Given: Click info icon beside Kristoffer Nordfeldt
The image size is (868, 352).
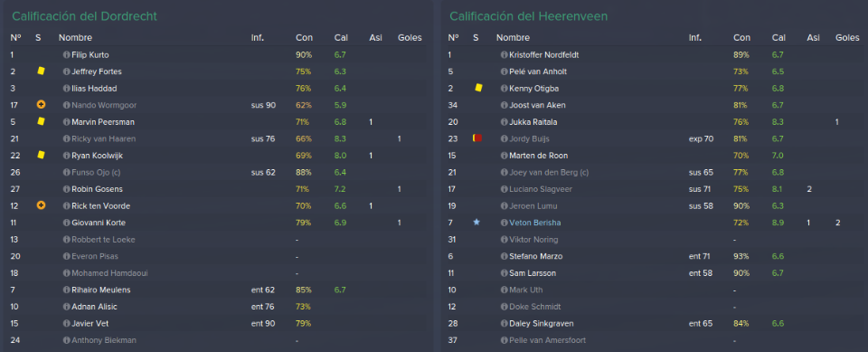Looking at the screenshot, I should point(504,55).
